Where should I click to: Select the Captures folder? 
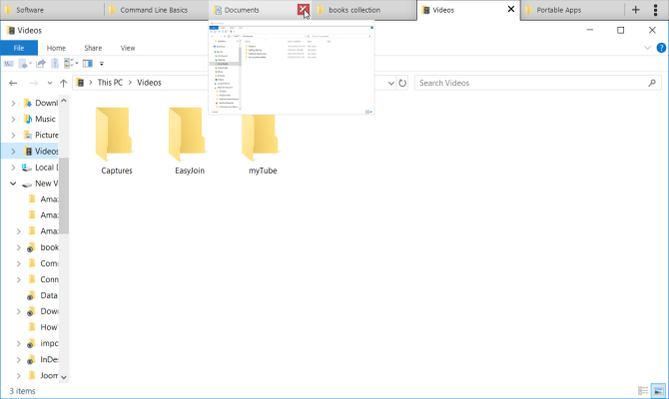coord(116,141)
